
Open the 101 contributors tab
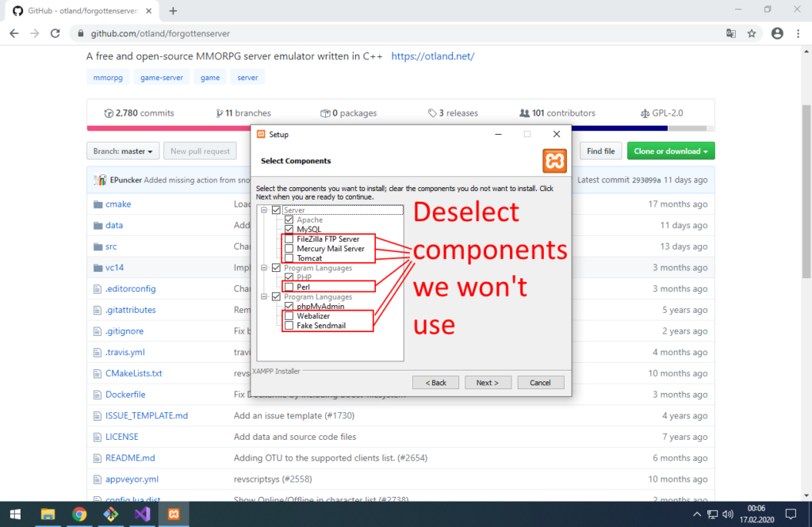tap(557, 113)
